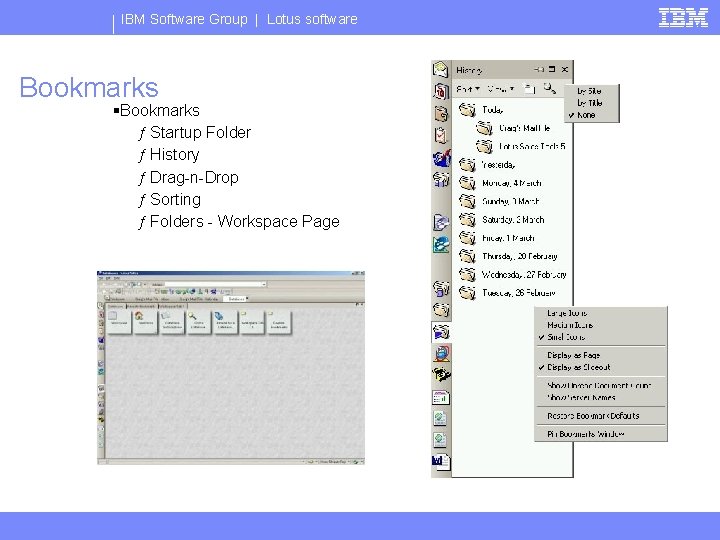Click the highlighted History folder in the bookmark bar
Screen dimensions: 720x540
click(441, 332)
